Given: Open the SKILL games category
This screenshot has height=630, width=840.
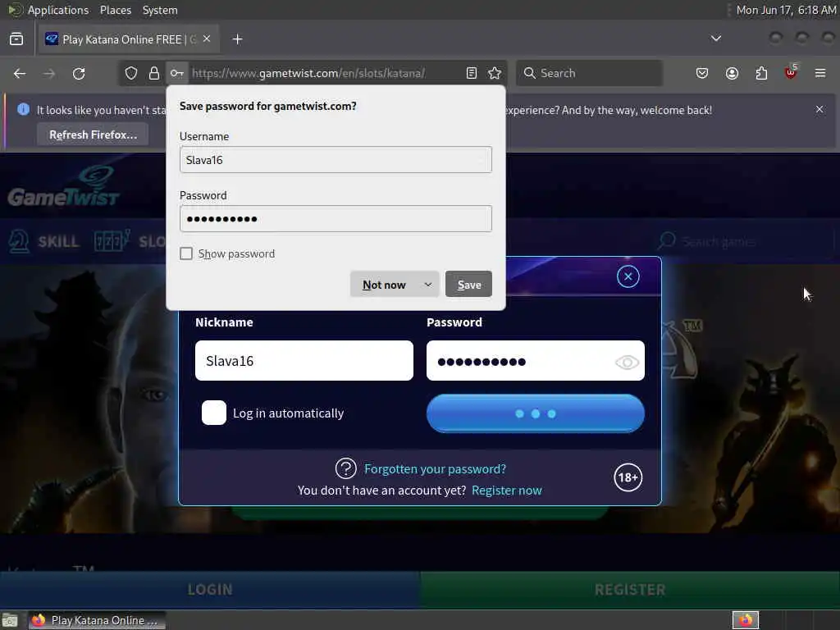Looking at the screenshot, I should coord(44,241).
